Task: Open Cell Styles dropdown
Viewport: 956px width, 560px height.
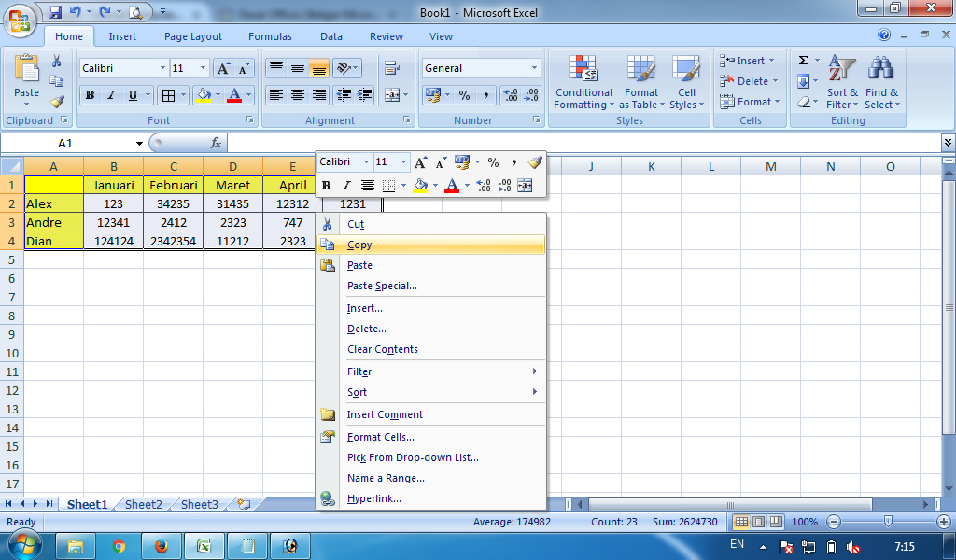Action: (686, 83)
